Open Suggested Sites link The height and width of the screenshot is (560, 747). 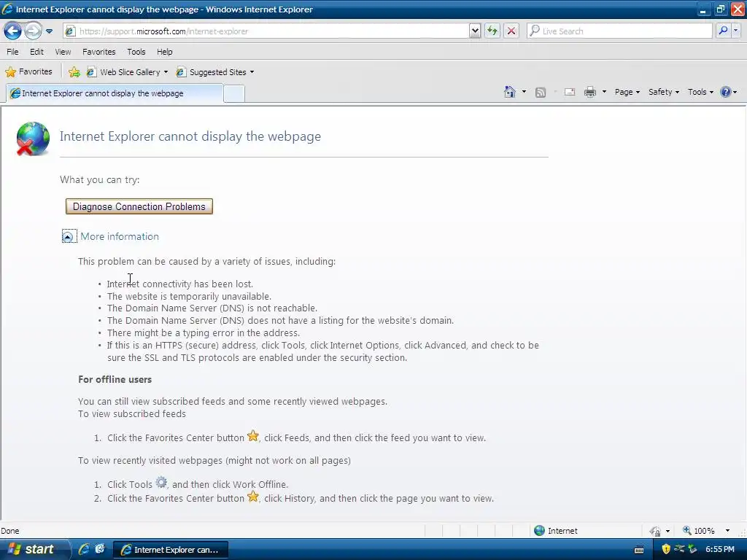212,72
